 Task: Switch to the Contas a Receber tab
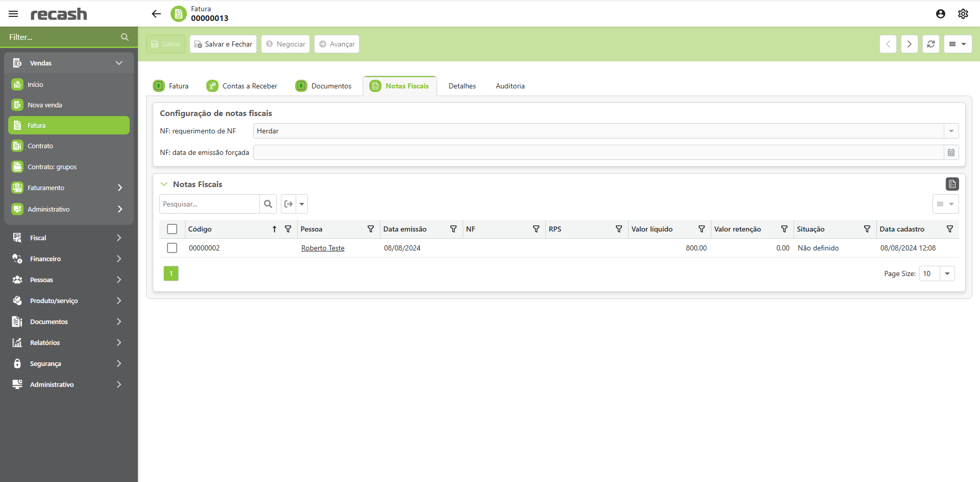tap(242, 86)
